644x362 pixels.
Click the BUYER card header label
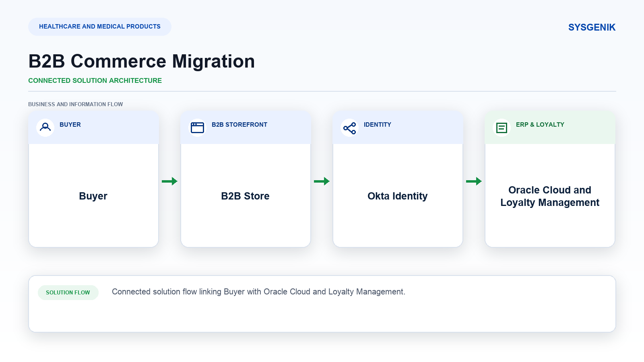coord(70,125)
